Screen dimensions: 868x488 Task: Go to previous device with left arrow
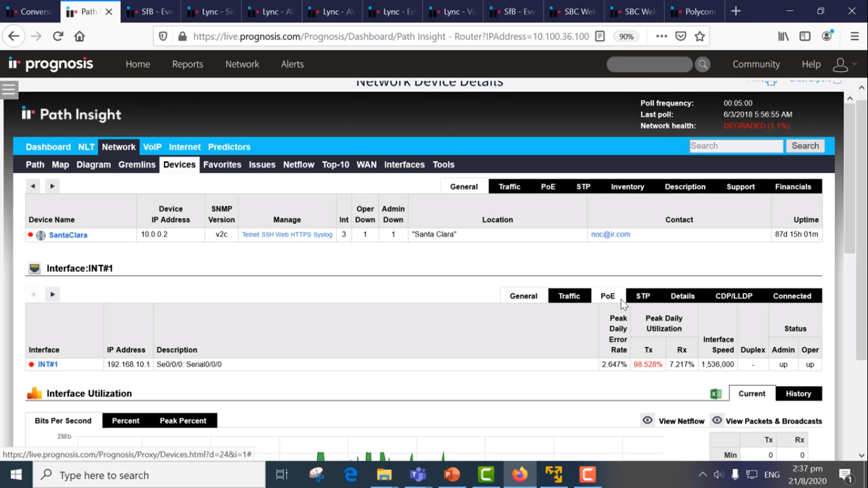coord(32,186)
